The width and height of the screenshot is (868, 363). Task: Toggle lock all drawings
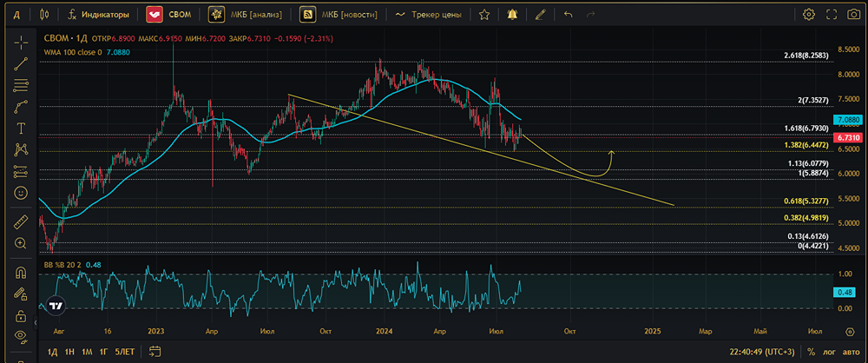(x=21, y=316)
